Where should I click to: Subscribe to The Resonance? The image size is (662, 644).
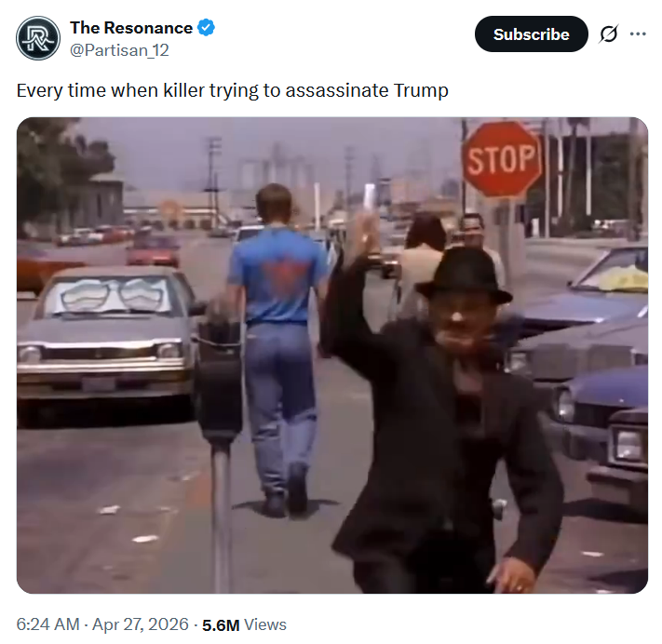pos(531,34)
